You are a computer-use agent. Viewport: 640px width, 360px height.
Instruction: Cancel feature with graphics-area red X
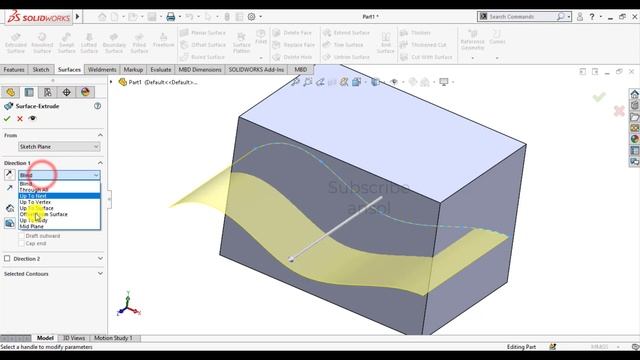click(619, 111)
